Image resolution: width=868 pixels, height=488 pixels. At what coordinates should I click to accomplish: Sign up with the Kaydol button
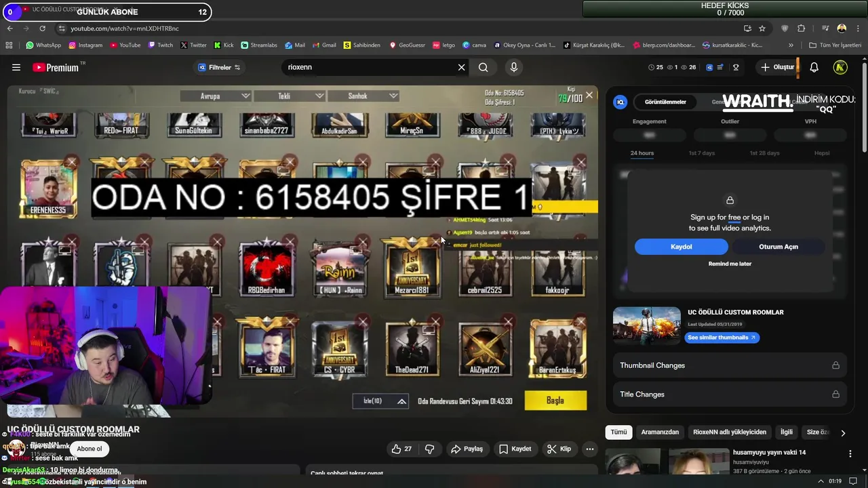[681, 247]
